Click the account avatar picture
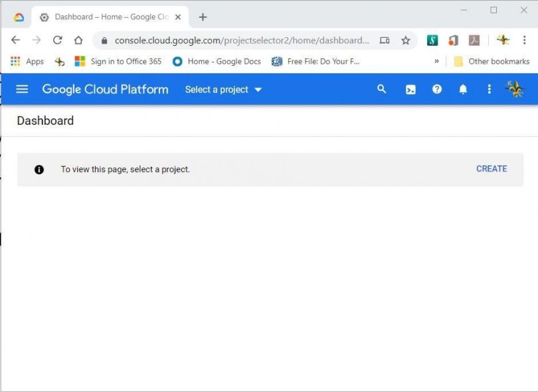This screenshot has height=392, width=538. click(x=515, y=89)
